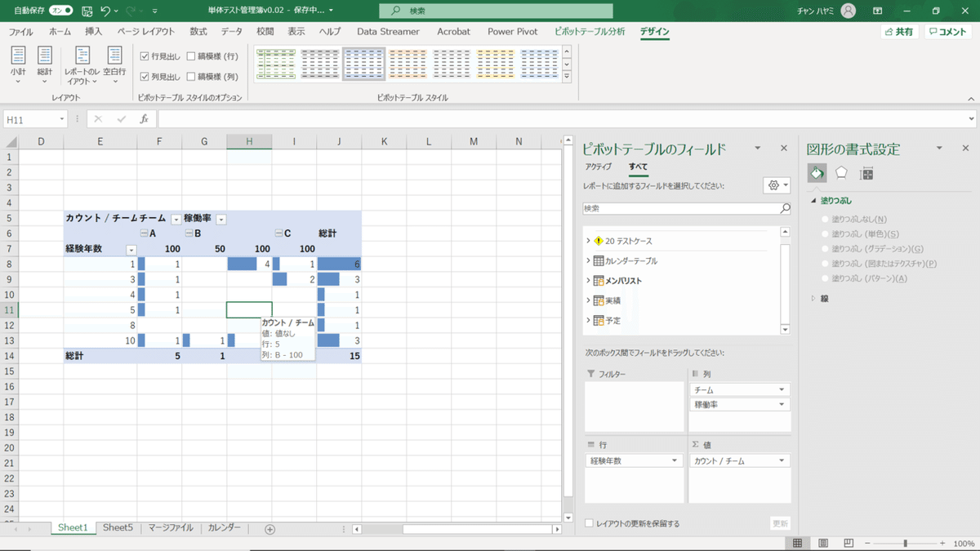The height and width of the screenshot is (551, 980).
Task: Apply the yellow-tinted pivot table style
Action: (495, 63)
